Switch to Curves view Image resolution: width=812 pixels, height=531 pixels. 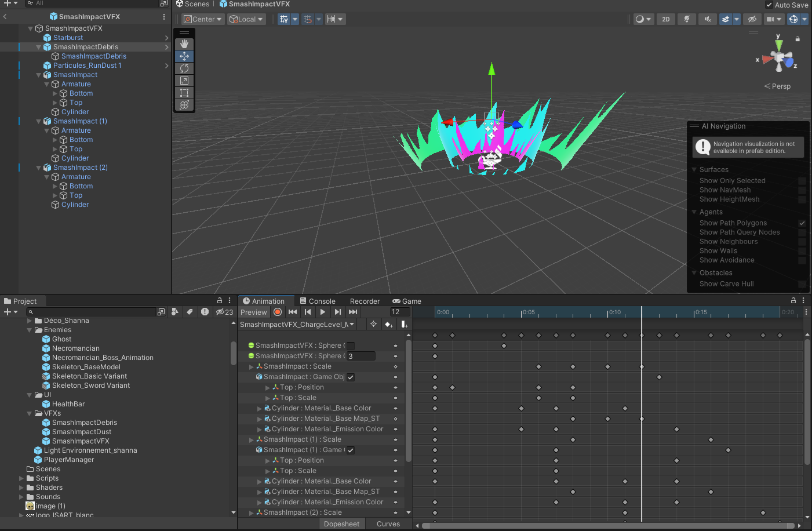[388, 523]
